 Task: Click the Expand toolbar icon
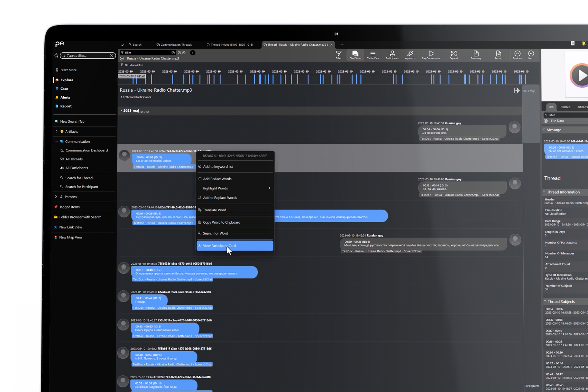[453, 54]
